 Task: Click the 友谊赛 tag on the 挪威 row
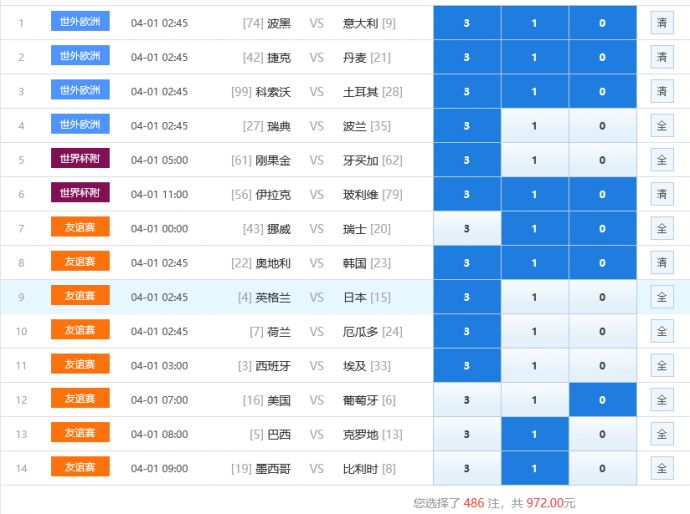point(80,228)
